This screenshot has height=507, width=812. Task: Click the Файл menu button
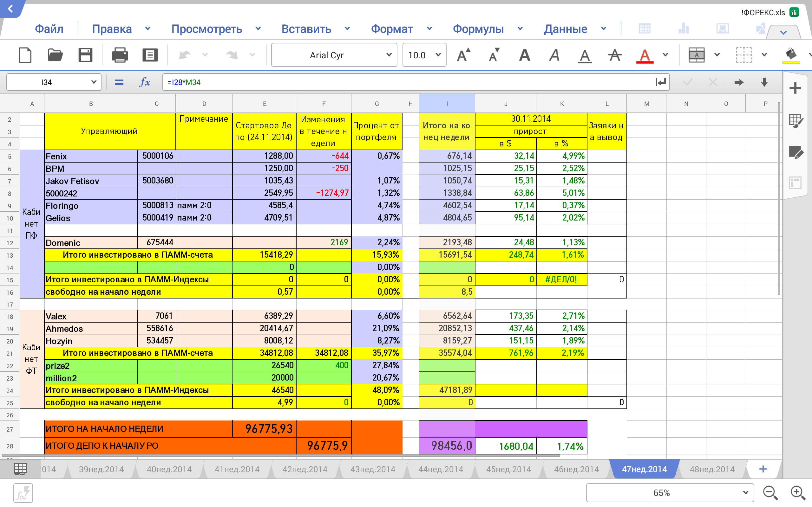49,29
